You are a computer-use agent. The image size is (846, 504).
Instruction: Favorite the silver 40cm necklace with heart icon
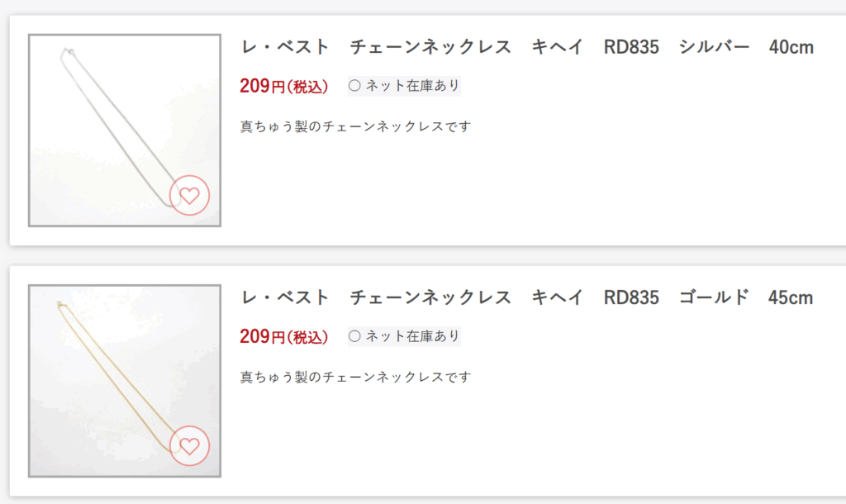tap(189, 195)
